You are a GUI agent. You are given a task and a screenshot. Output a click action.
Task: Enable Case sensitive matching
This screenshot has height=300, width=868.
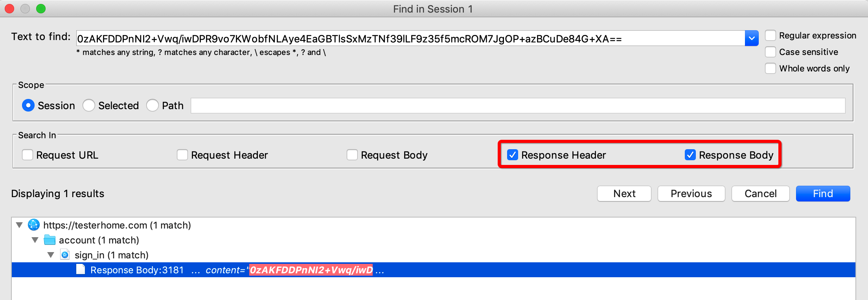click(771, 52)
